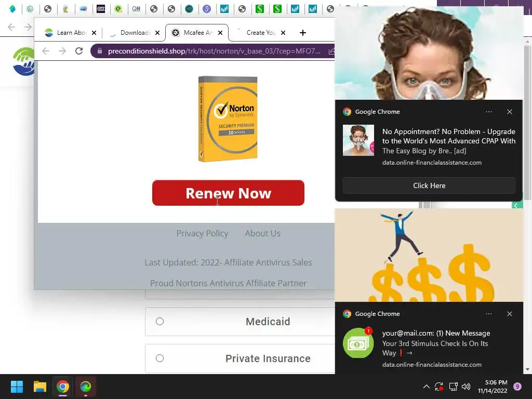Image resolution: width=532 pixels, height=399 pixels.
Task: Select the Private Insurance radio option
Action: [x=160, y=358]
